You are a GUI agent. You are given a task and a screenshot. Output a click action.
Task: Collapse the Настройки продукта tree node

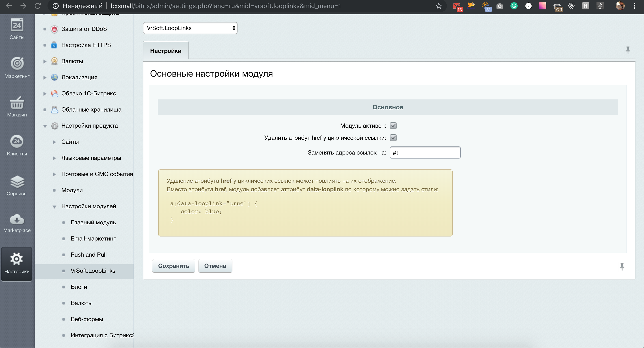click(x=45, y=126)
